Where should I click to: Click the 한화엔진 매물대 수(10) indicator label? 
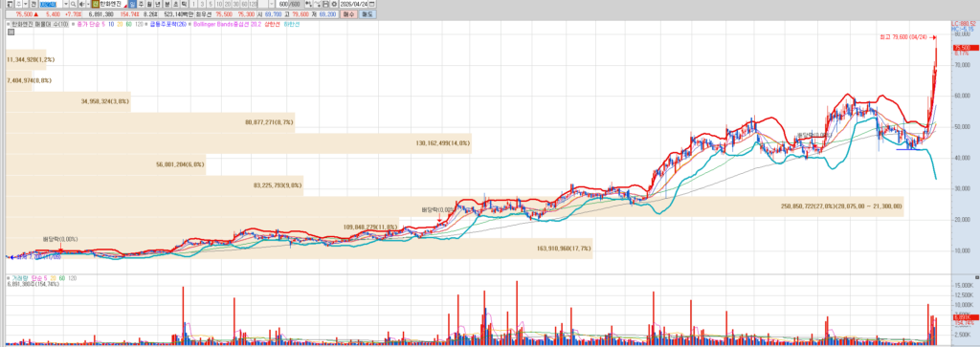click(x=41, y=24)
